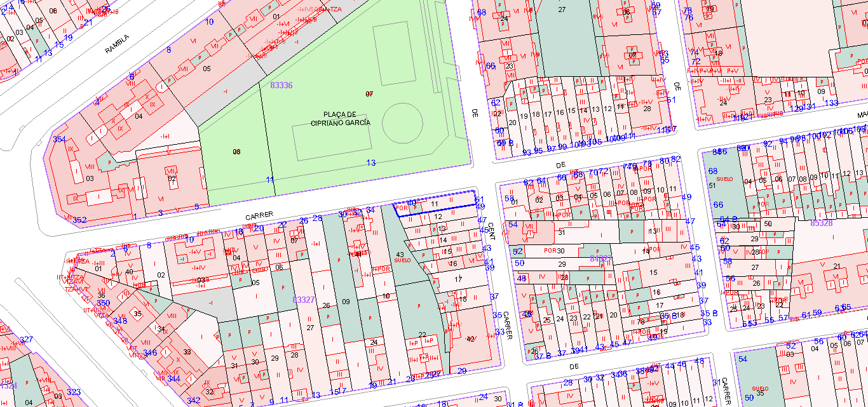
Task: Click the CENT street name label
Action: (x=491, y=221)
